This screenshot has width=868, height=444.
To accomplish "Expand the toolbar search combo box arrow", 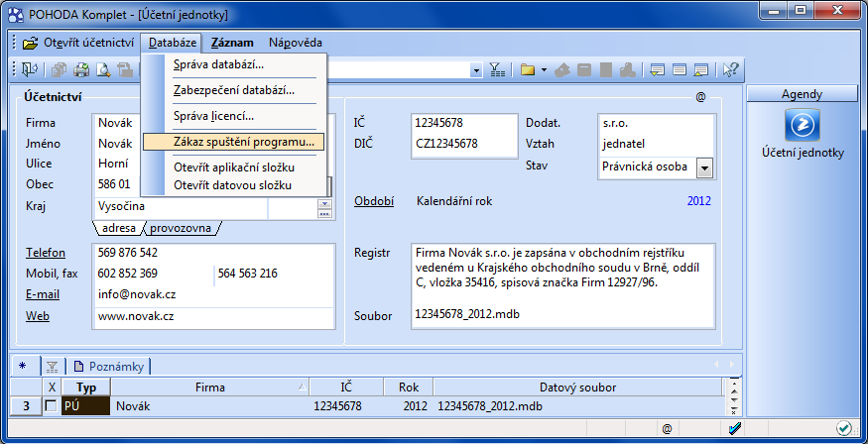I will 476,70.
